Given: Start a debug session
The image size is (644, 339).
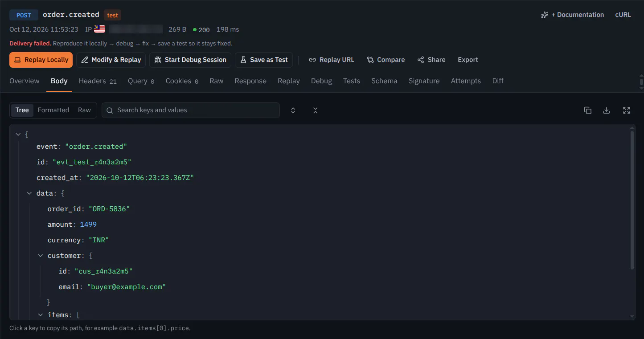Looking at the screenshot, I should point(190,60).
